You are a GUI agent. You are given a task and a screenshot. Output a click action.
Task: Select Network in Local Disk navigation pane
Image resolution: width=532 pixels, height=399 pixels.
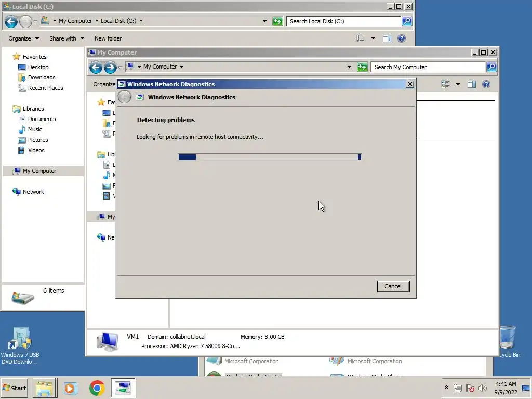pos(33,192)
